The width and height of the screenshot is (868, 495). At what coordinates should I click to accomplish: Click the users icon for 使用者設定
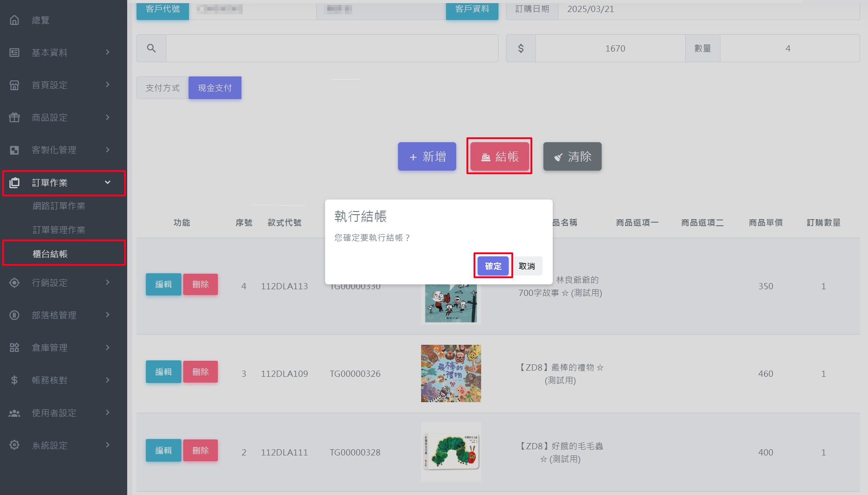coord(14,413)
